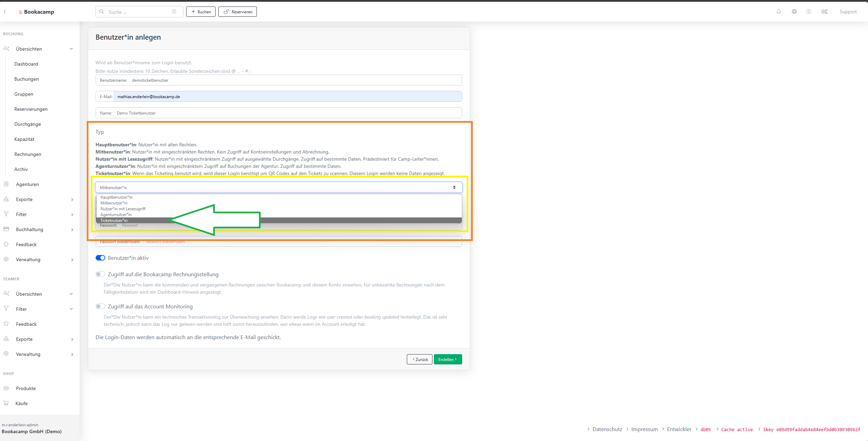This screenshot has width=868, height=441.
Task: Toggle the Benutzer*in aktiv switch
Action: (x=100, y=258)
